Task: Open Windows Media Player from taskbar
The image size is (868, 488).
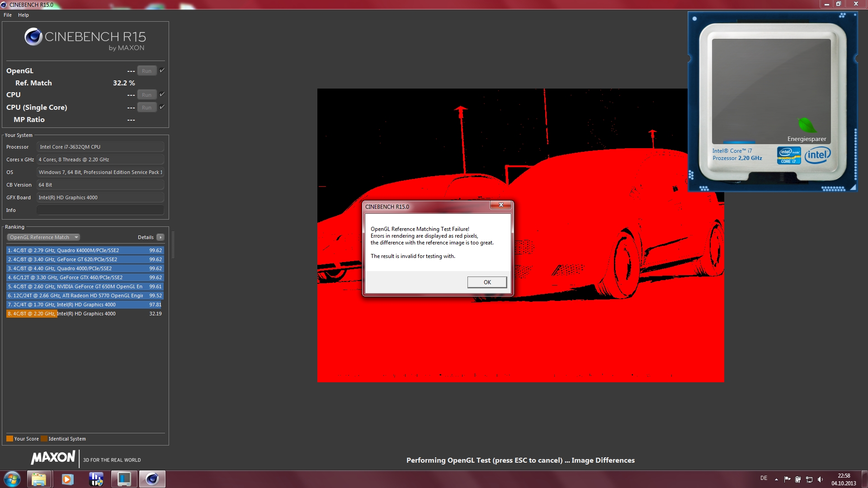Action: pyautogui.click(x=67, y=479)
